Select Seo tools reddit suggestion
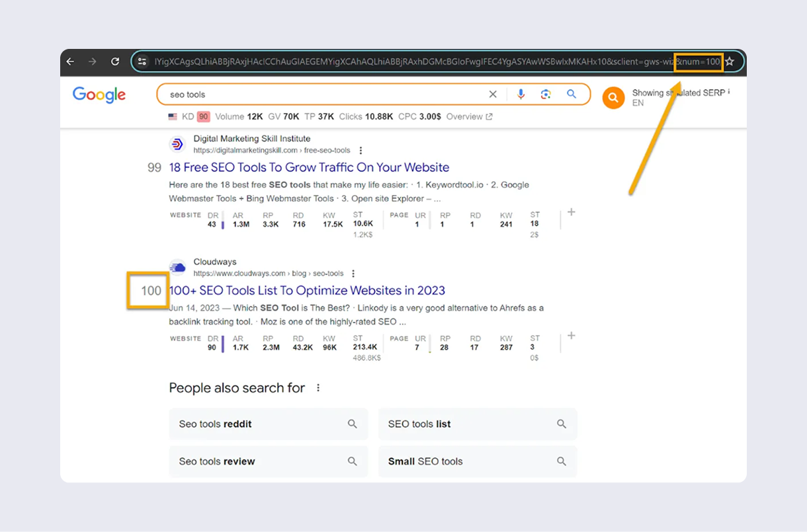The image size is (807, 532). [x=268, y=424]
